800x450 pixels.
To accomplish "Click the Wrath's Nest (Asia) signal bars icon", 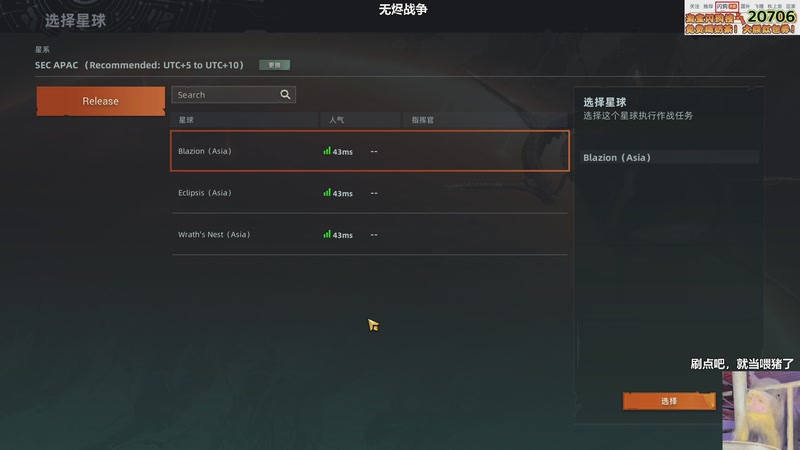I will coord(327,235).
